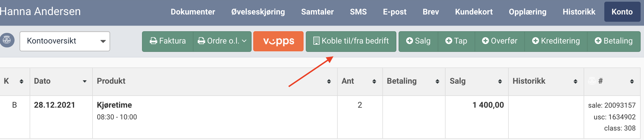Open the Kjøretime product entry

pos(114,105)
